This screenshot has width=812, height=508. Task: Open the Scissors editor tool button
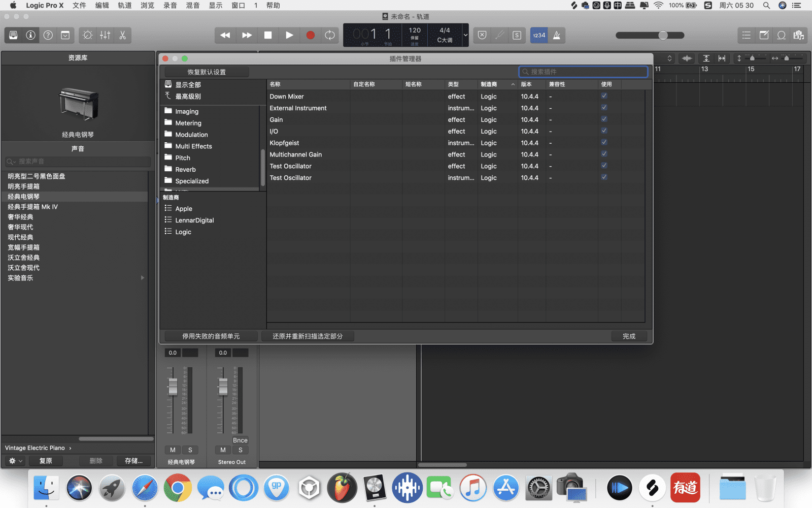122,35
